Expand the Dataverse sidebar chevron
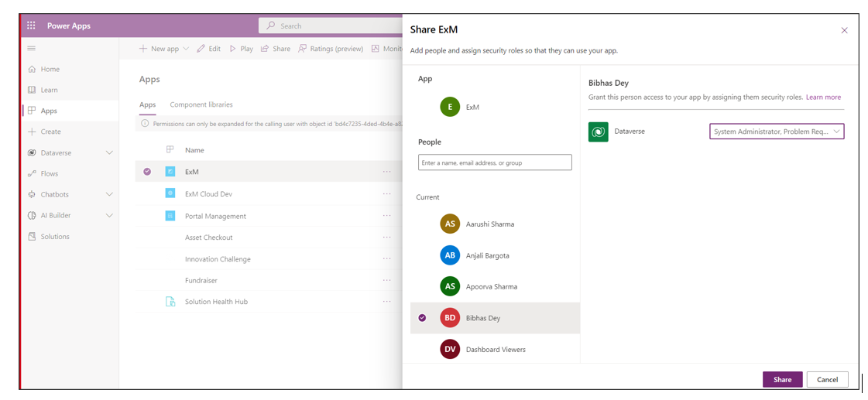Screen dimensions: 868x400 tap(109, 152)
